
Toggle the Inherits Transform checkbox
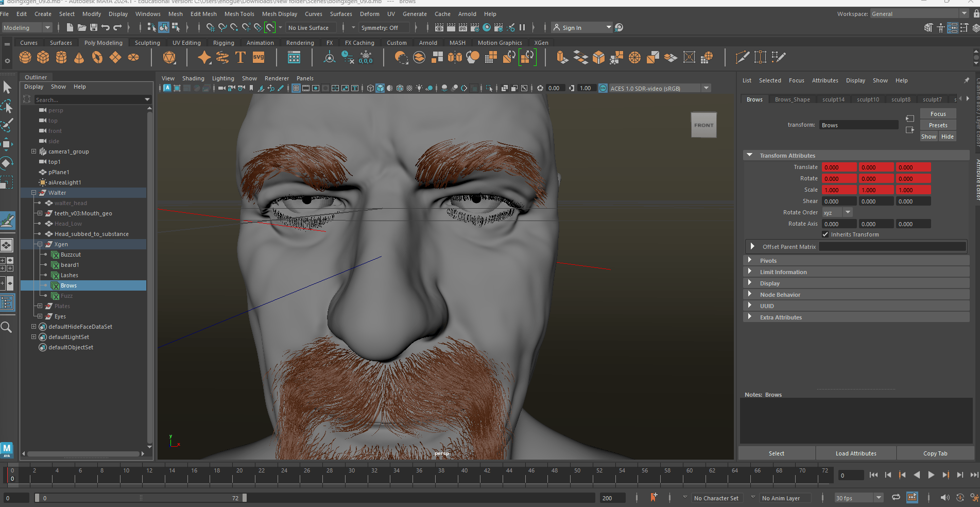point(826,234)
